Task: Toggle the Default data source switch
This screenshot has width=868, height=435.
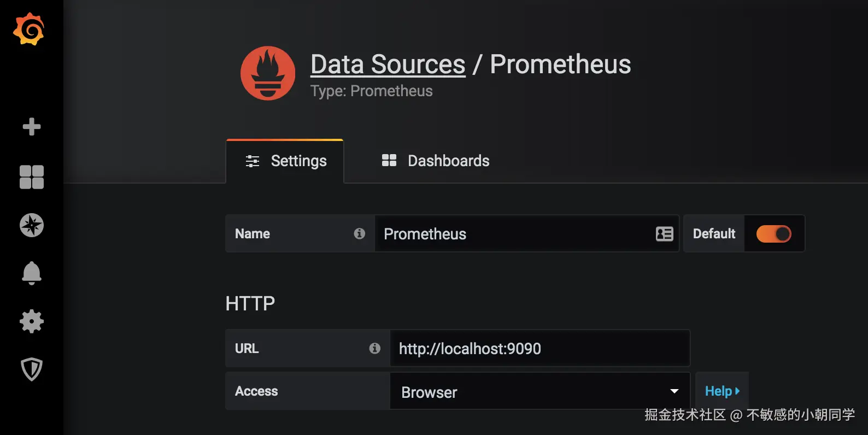Action: click(x=773, y=234)
